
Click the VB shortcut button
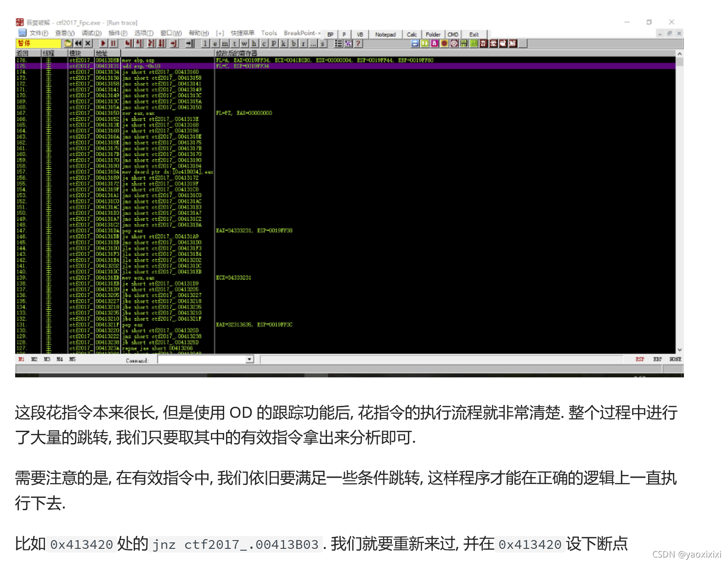coord(360,34)
